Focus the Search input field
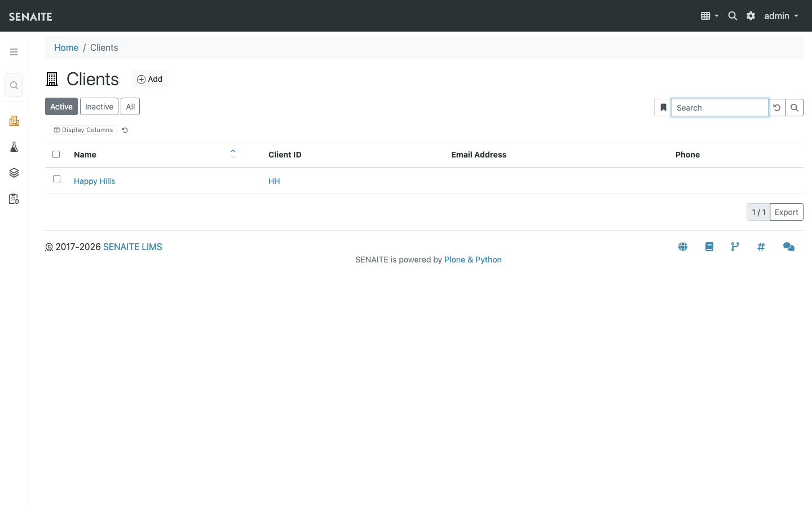Viewport: 812px width, 508px height. coord(720,107)
